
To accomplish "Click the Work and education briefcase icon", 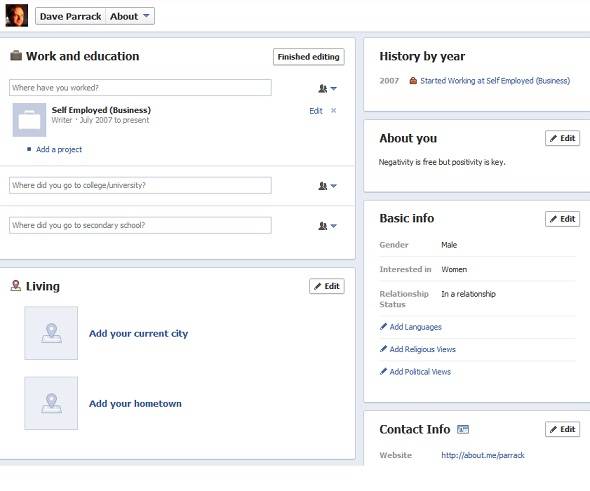I will point(16,56).
